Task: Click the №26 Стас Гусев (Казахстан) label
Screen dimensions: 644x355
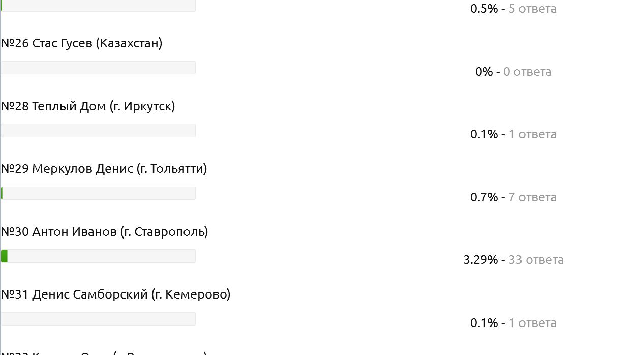Action: coord(81,44)
